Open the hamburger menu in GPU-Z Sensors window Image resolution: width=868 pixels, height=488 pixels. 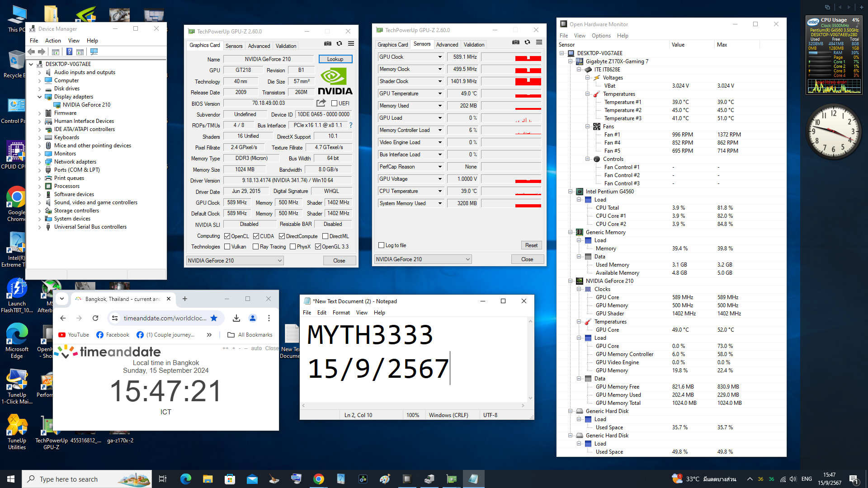(x=539, y=42)
